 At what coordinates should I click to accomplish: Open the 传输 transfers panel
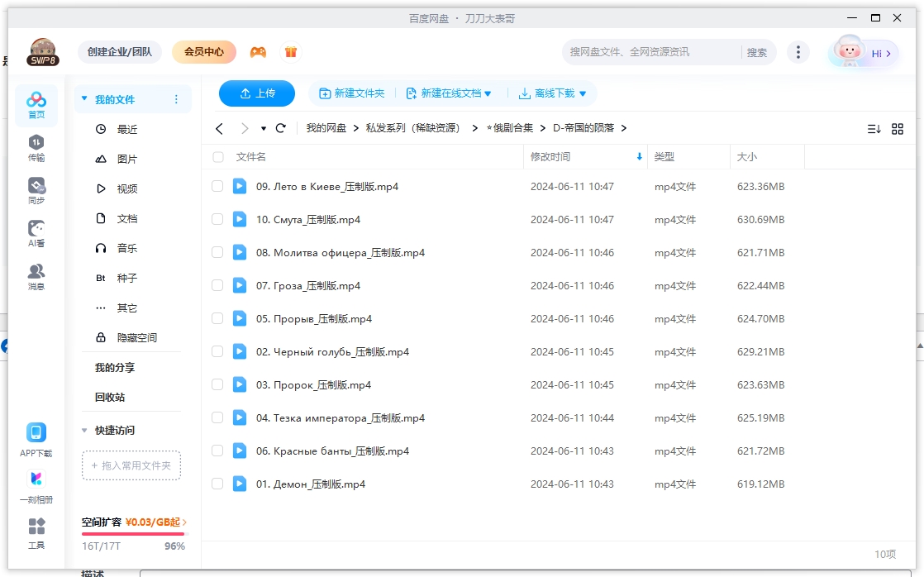coord(35,147)
